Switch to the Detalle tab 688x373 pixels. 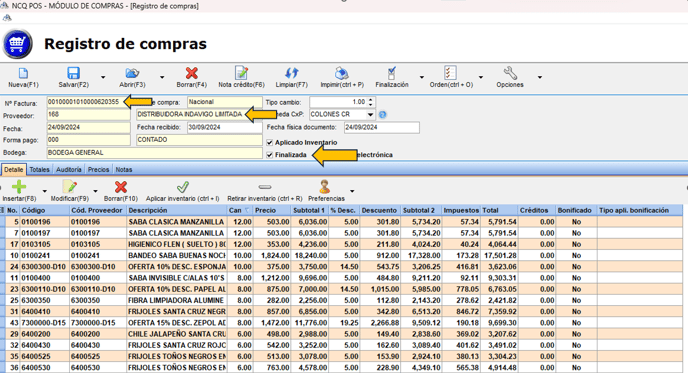coord(14,169)
